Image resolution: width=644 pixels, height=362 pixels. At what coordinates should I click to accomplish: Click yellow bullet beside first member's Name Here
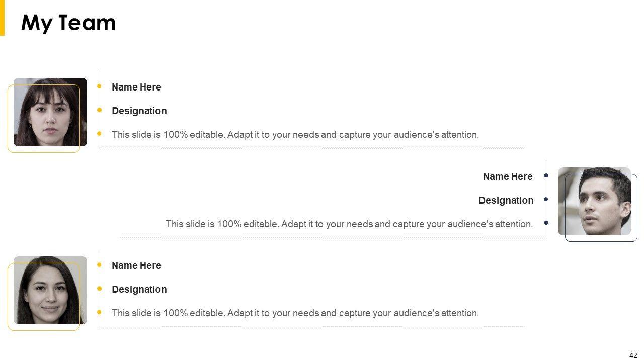pyautogui.click(x=99, y=86)
